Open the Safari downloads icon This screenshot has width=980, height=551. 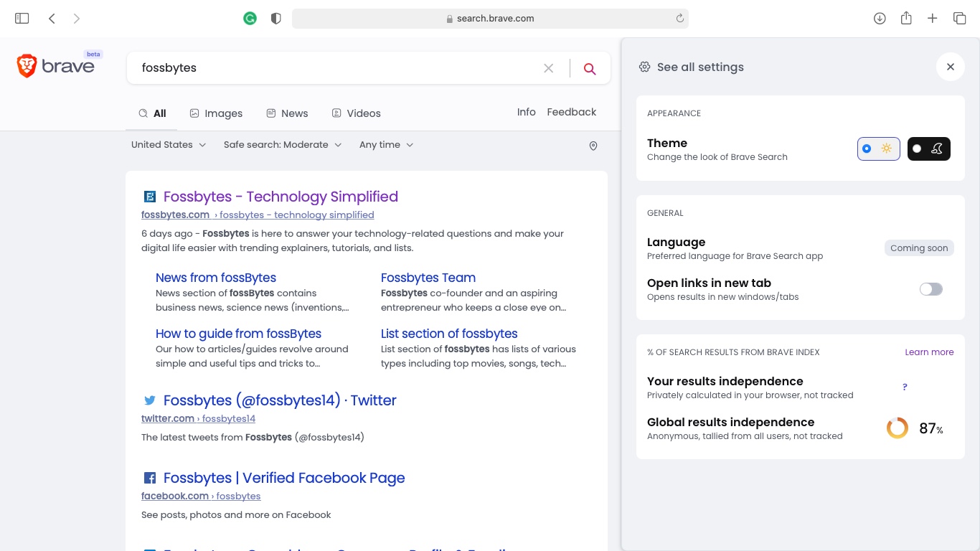point(880,19)
